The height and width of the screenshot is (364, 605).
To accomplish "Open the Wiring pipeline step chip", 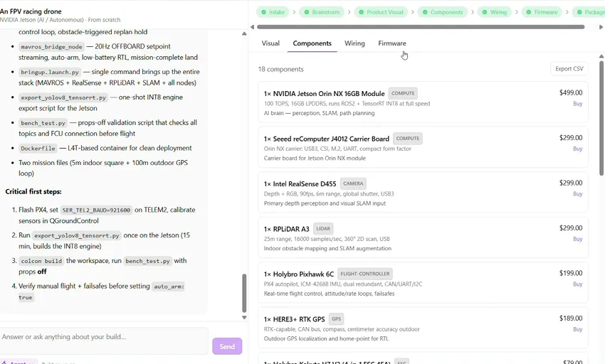I will [x=494, y=12].
